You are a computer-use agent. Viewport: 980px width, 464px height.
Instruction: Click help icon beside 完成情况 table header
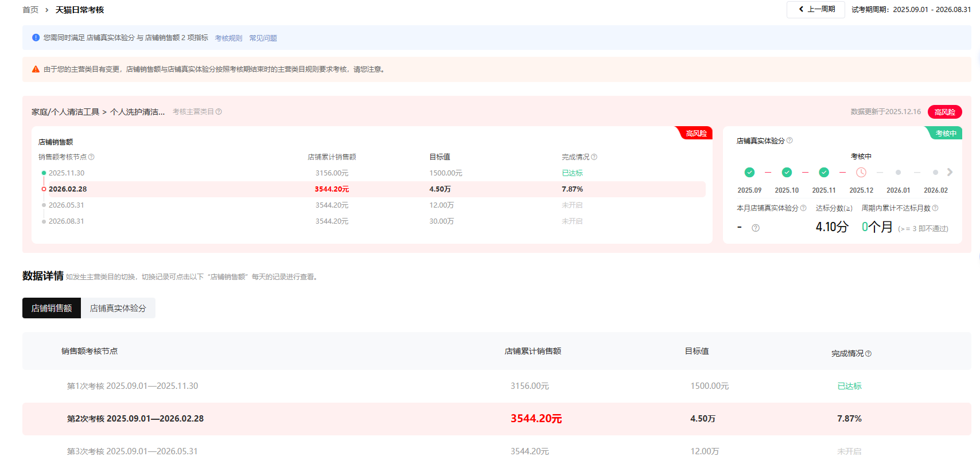868,354
